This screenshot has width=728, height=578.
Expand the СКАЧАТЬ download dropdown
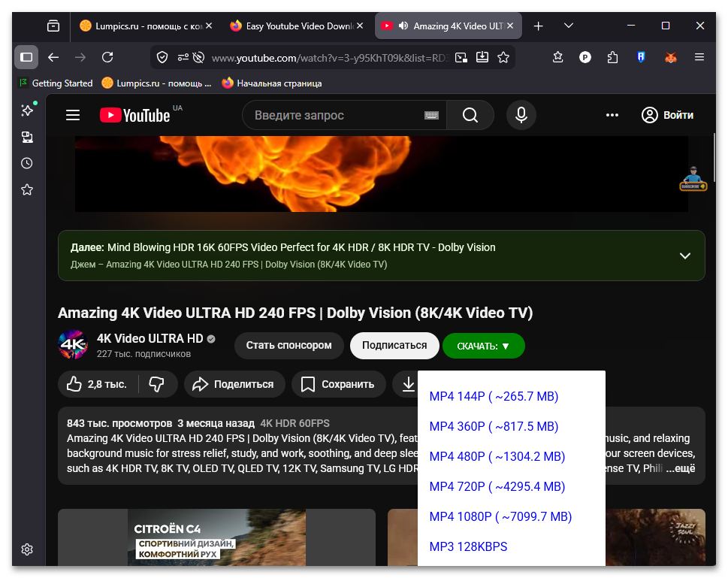484,346
